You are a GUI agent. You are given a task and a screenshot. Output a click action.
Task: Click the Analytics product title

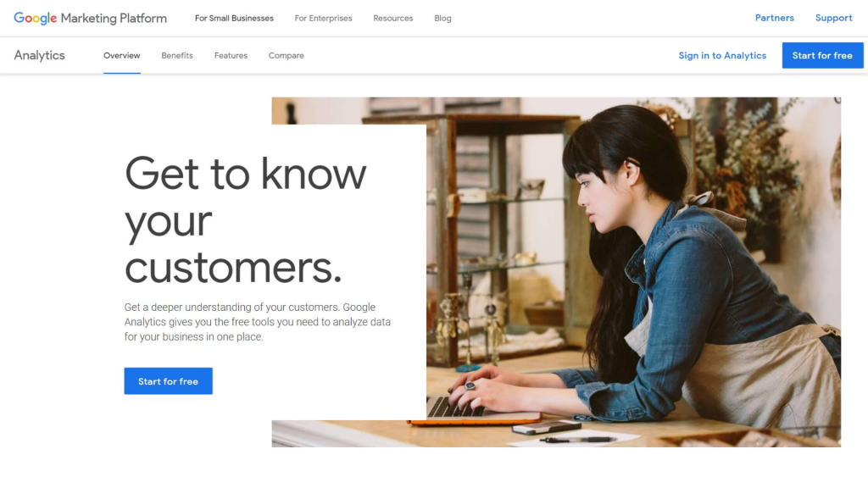39,55
